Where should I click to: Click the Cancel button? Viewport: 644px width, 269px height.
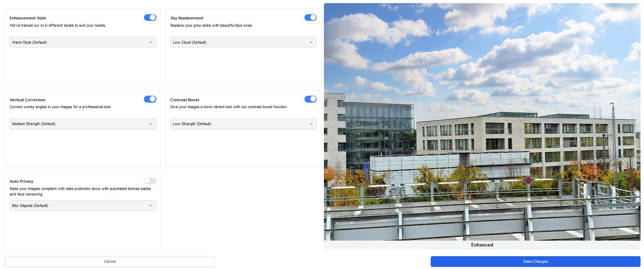click(x=110, y=261)
